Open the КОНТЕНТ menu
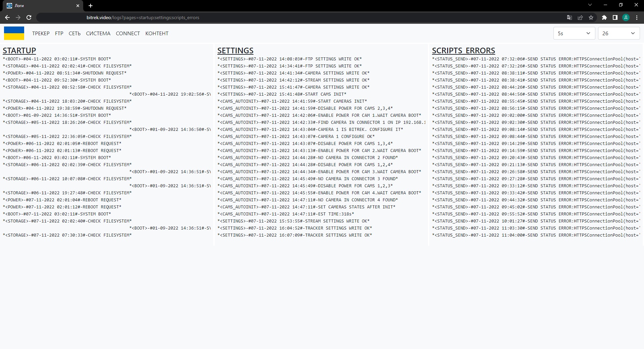This screenshot has height=349, width=644. click(157, 33)
